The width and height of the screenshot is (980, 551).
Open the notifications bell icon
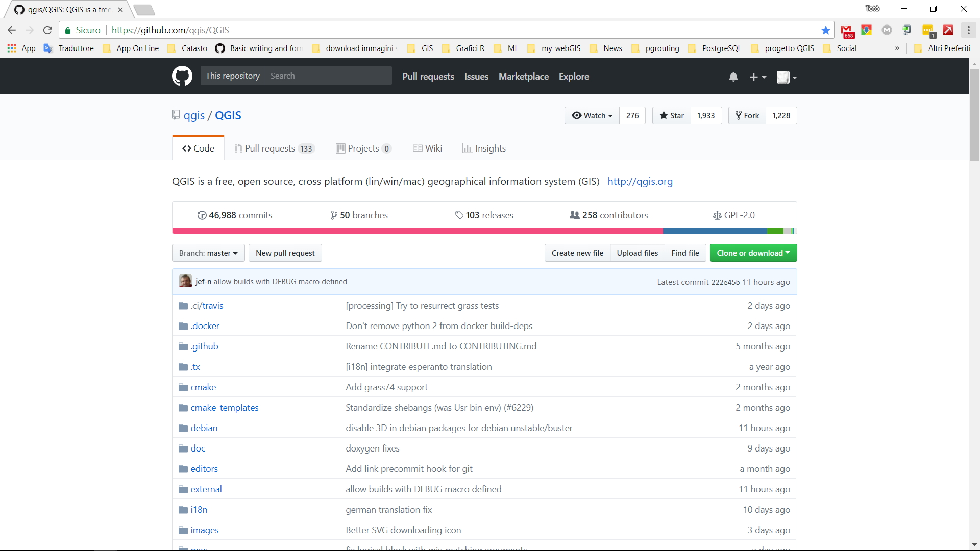pyautogui.click(x=733, y=77)
